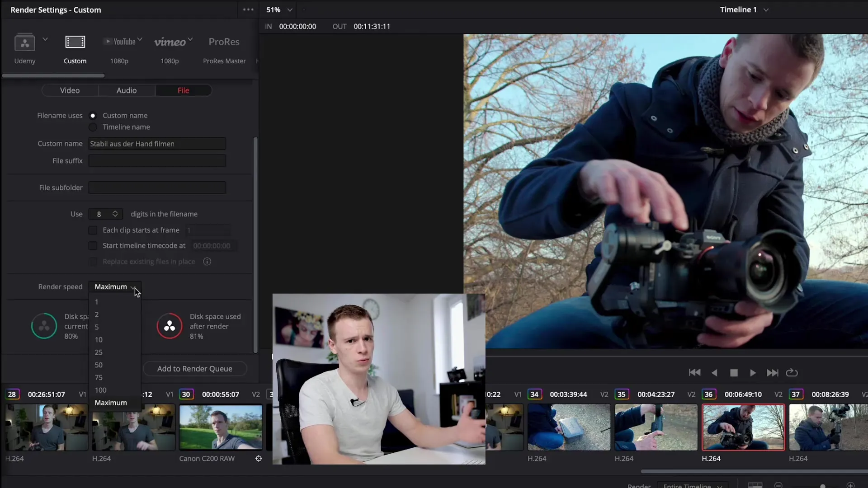Select render speed 2
This screenshot has width=868, height=488.
pos(115,314)
